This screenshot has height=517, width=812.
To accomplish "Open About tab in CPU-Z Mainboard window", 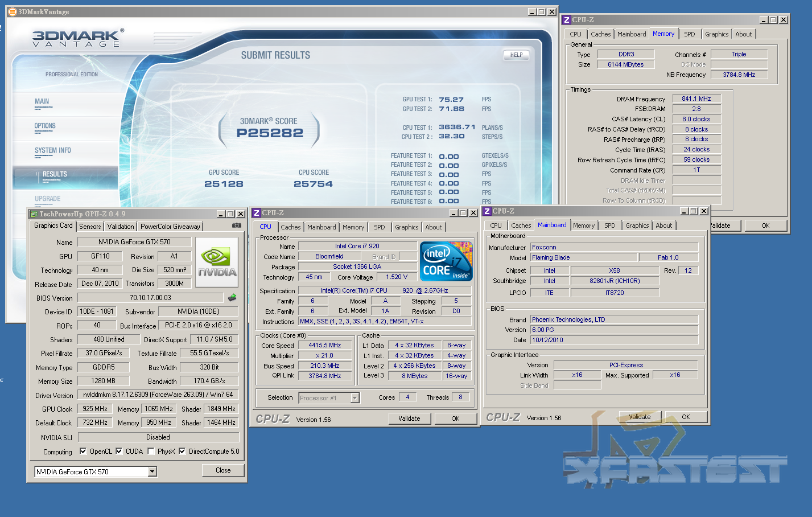I will 664,225.
